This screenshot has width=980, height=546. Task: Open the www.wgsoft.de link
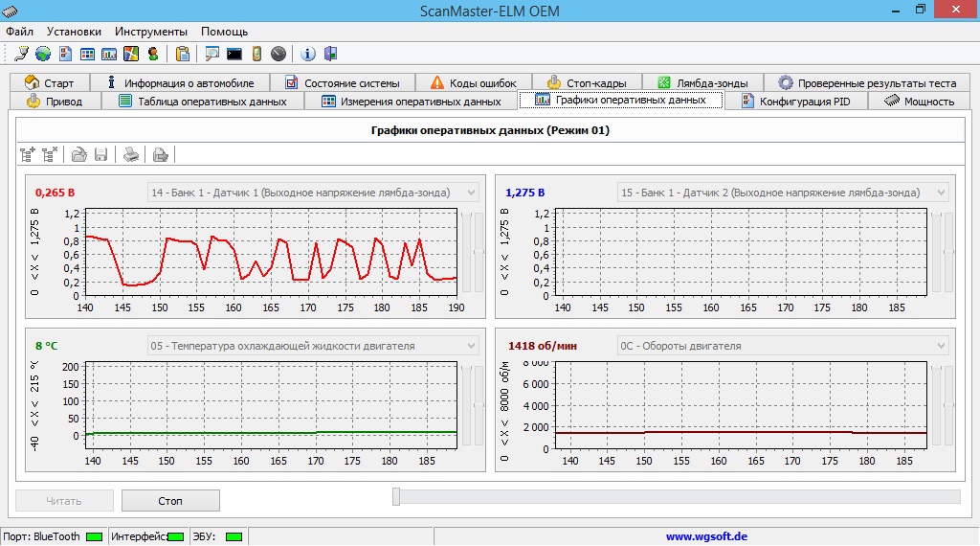[x=706, y=536]
